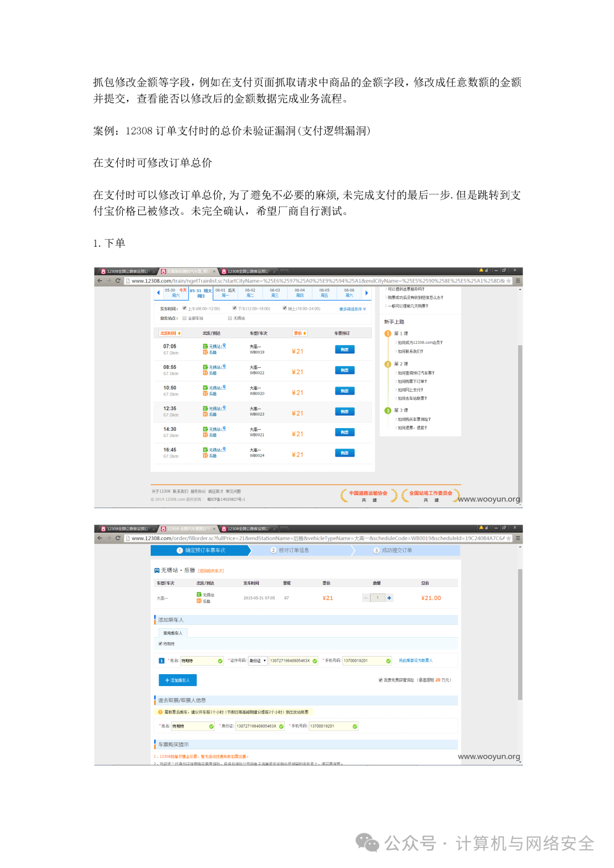Sort by 出发时间 column header
Viewport: 614px width, 868px height.
click(x=171, y=333)
